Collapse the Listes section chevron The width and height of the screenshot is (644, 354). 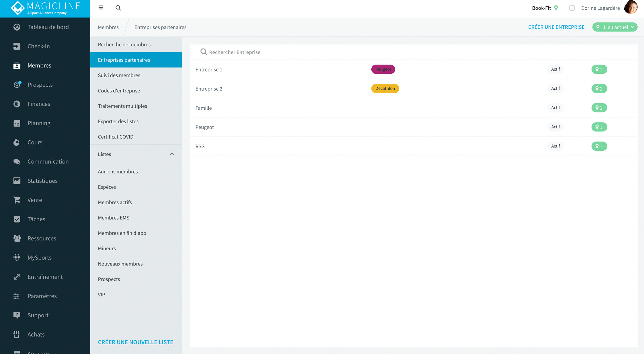tap(172, 154)
